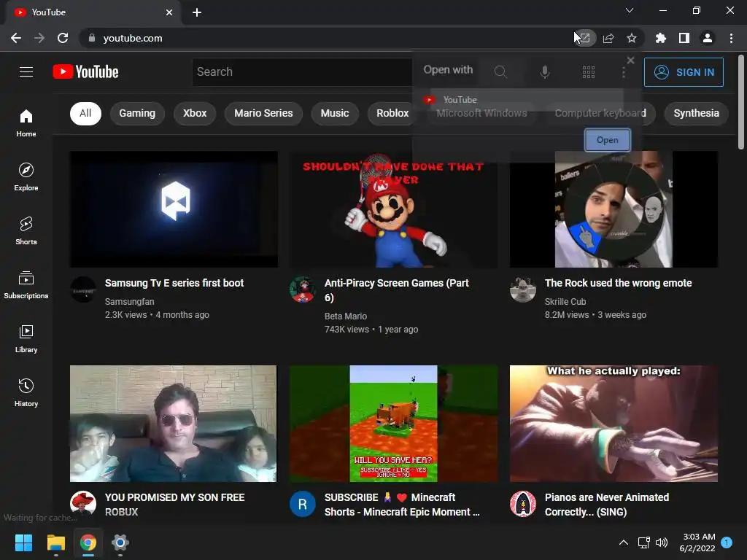The image size is (747, 560).
Task: Bookmark this page with star icon
Action: 632,38
